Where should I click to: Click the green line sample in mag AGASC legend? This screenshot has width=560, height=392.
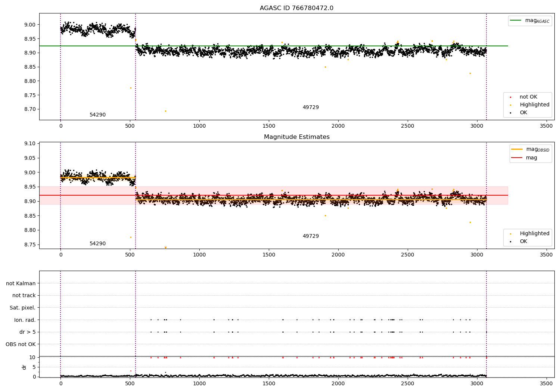coord(516,21)
